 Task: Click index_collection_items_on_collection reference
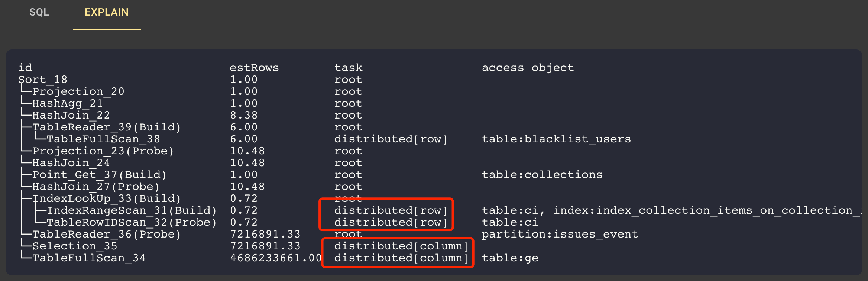tap(706, 210)
